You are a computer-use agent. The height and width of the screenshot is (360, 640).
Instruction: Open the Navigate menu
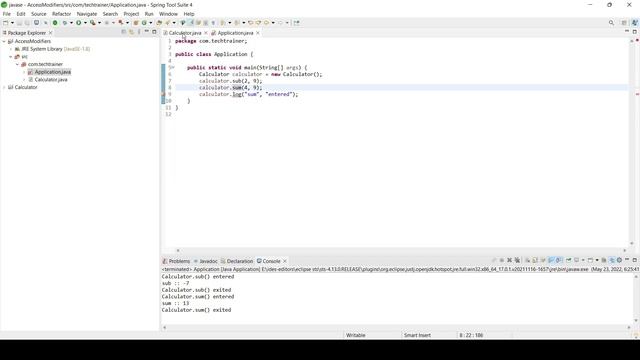(x=87, y=14)
